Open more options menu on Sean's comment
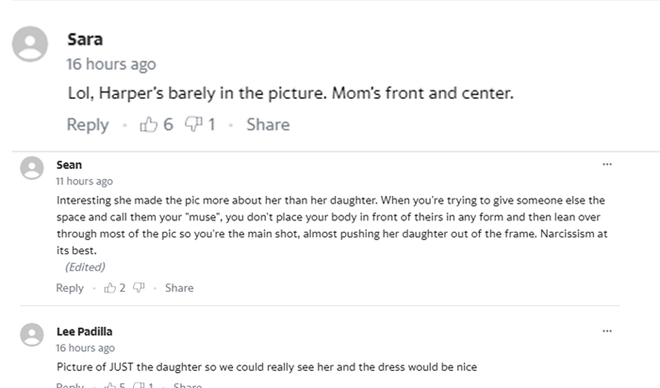The width and height of the screenshot is (660, 388). [607, 164]
